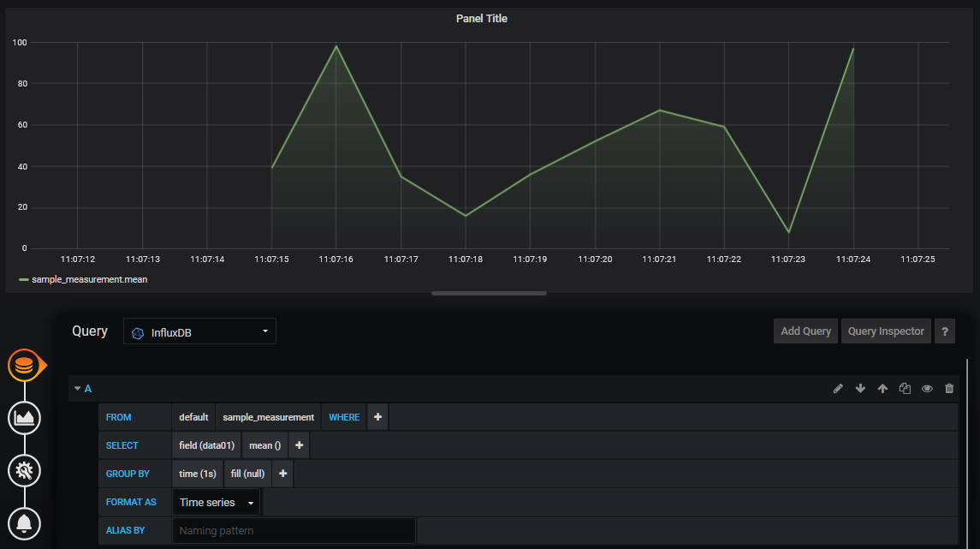The width and height of the screenshot is (980, 549).
Task: Grab the panel resize handle below graph
Action: (x=489, y=294)
